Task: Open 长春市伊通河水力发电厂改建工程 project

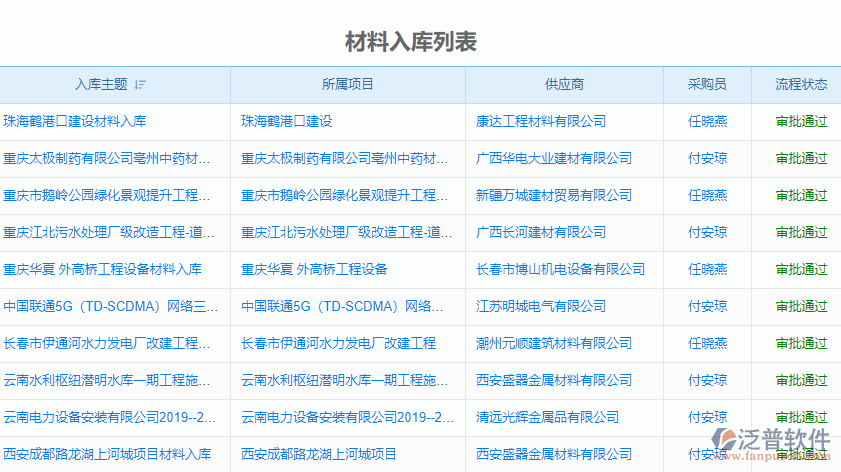Action: pyautogui.click(x=338, y=344)
